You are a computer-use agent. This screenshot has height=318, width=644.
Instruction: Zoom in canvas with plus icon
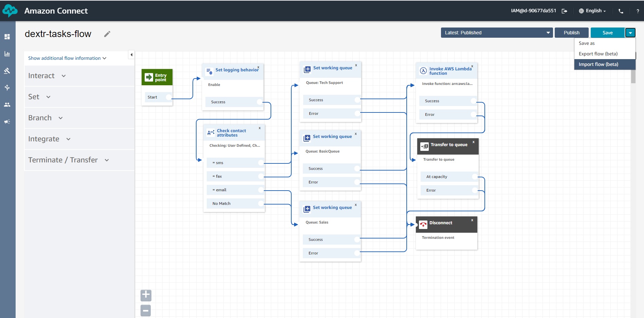pyautogui.click(x=146, y=295)
